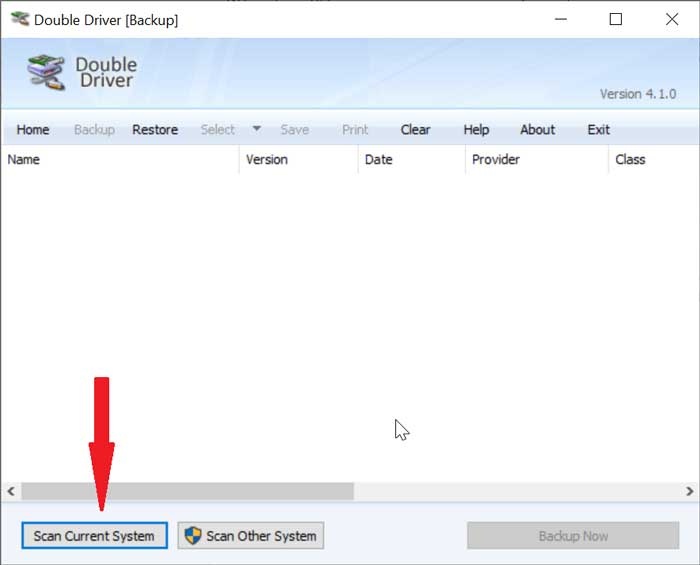Screen dimensions: 700x565
Task: Click Exit in the toolbar
Action: [598, 129]
